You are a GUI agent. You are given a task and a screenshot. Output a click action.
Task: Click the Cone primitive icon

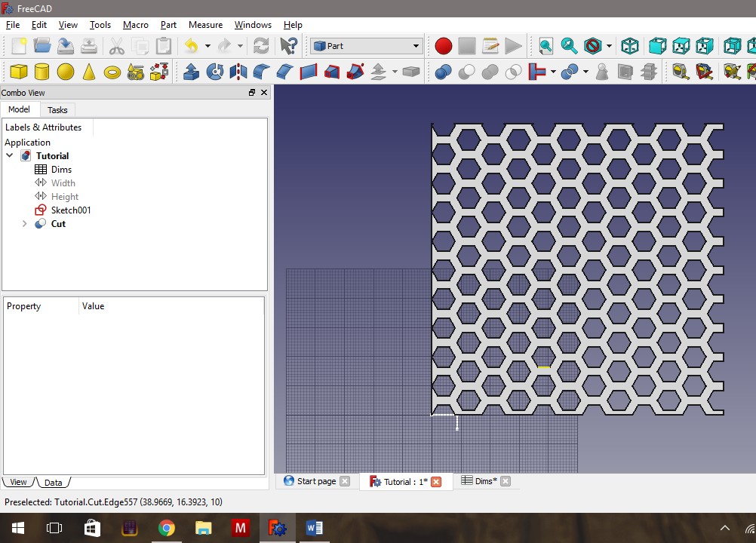(x=89, y=72)
